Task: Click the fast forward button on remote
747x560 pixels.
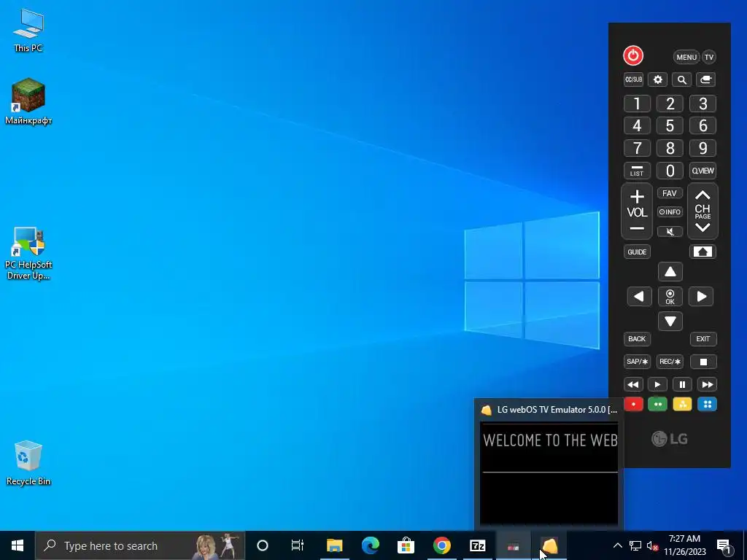Action: [707, 384]
